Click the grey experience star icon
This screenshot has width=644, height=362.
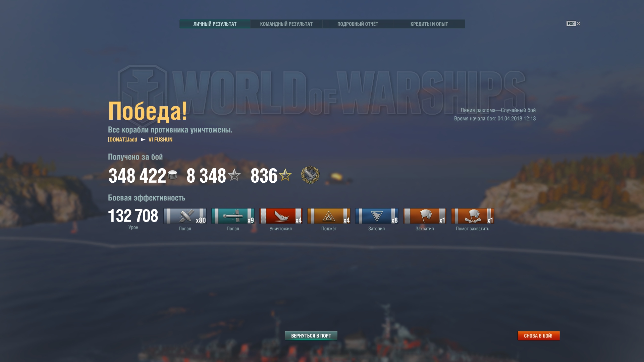click(x=234, y=175)
